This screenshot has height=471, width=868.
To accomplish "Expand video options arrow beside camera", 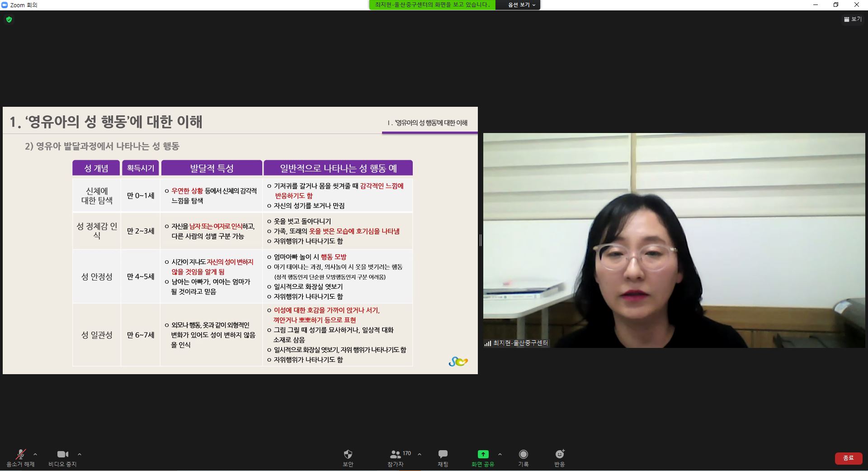I will [80, 454].
